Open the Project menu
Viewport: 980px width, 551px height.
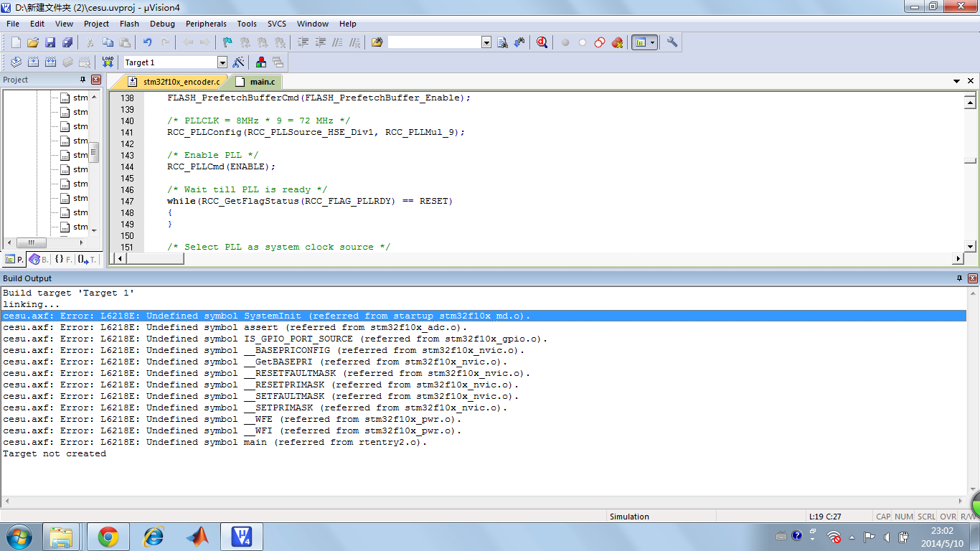pyautogui.click(x=96, y=24)
